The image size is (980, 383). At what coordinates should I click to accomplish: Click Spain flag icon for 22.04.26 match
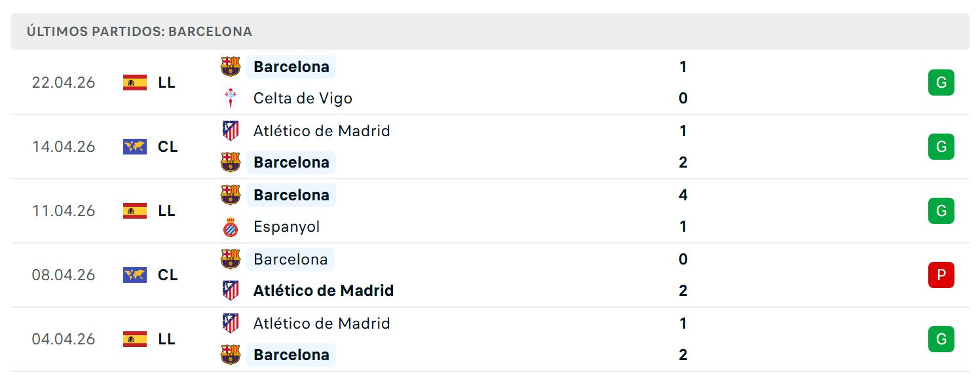coord(135,82)
